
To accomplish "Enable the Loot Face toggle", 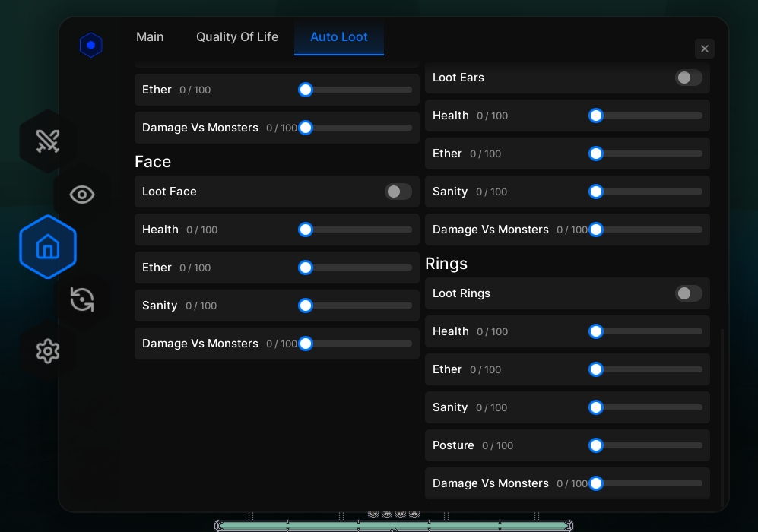I will click(x=398, y=192).
